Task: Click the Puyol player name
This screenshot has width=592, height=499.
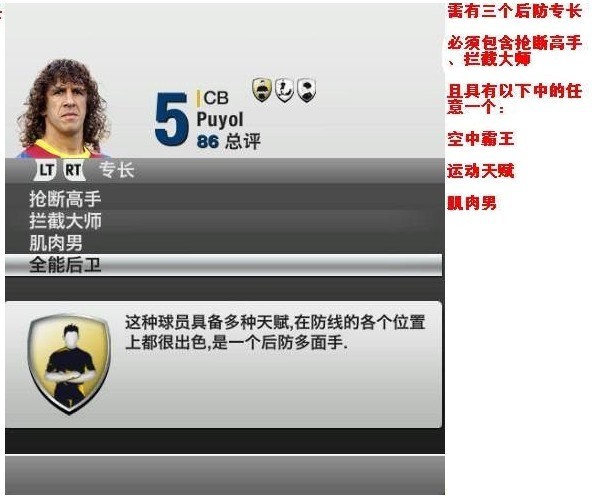Action: click(220, 120)
